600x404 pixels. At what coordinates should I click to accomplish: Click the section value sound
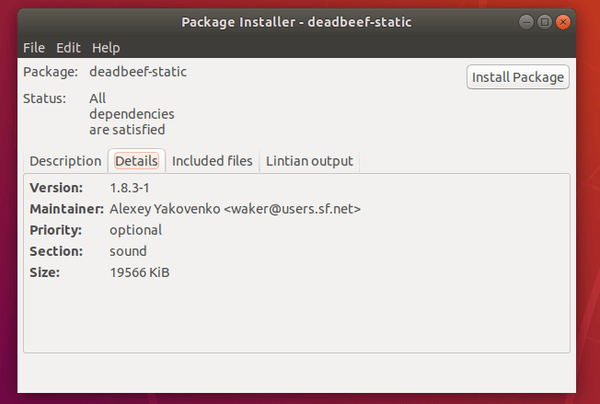[128, 251]
